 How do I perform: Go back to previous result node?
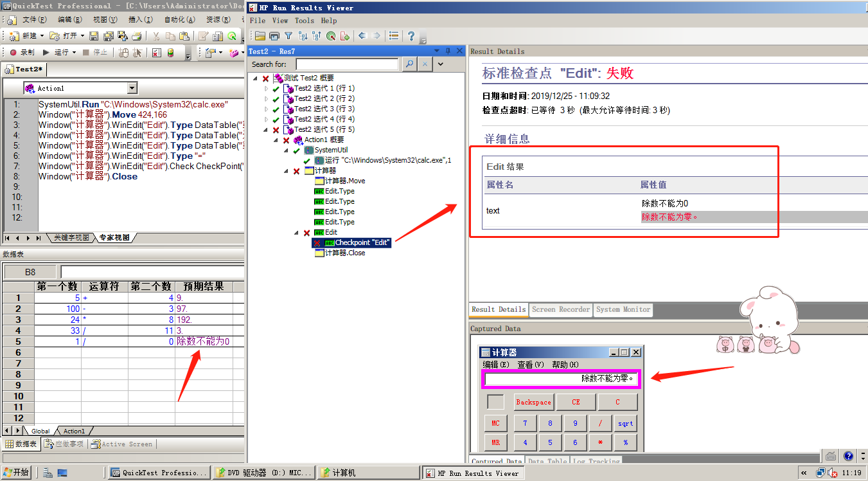click(x=362, y=36)
